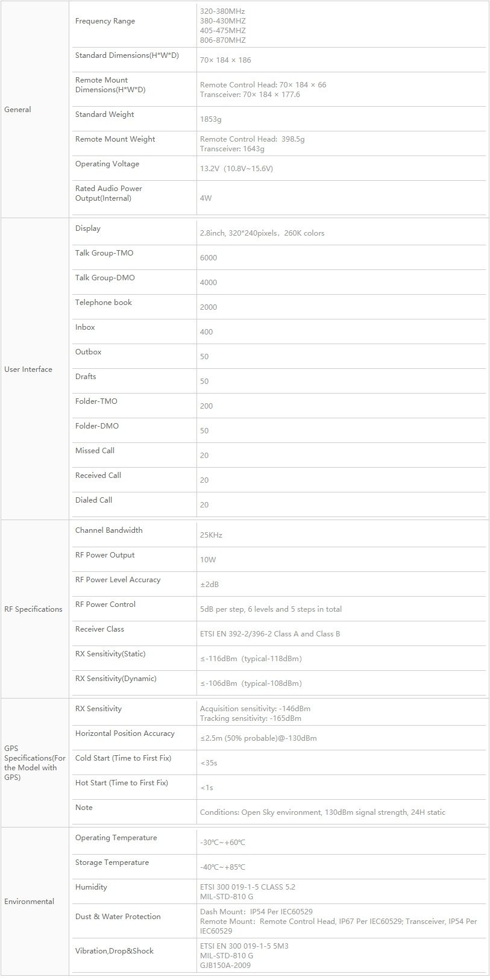Select the Dust & Water Protection label
This screenshot has height=980, width=490.
[x=118, y=917]
